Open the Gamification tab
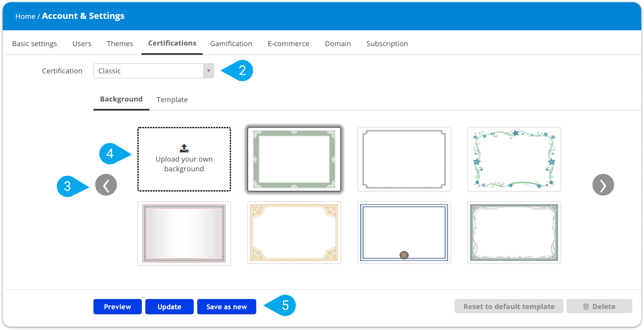The image size is (644, 330). pyautogui.click(x=231, y=44)
